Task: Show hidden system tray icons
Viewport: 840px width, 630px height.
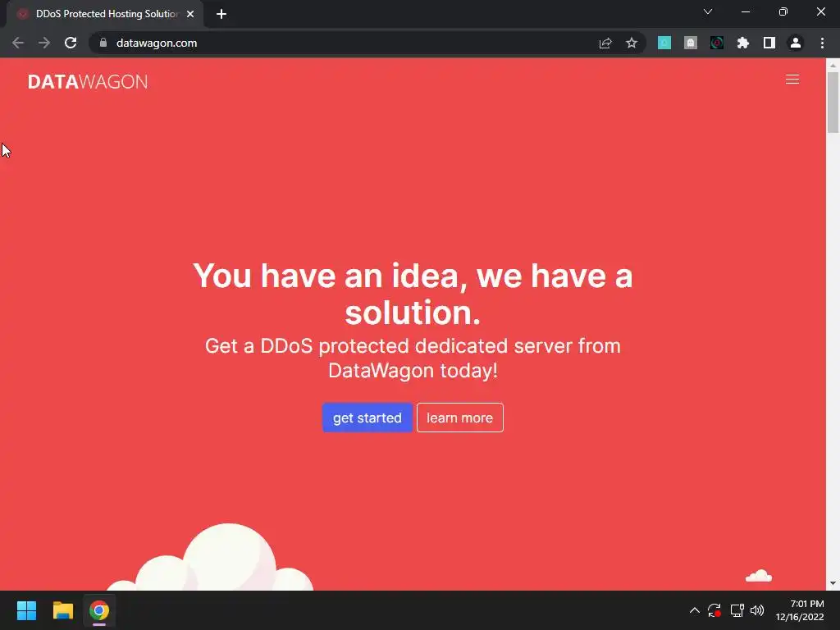Action: click(694, 610)
